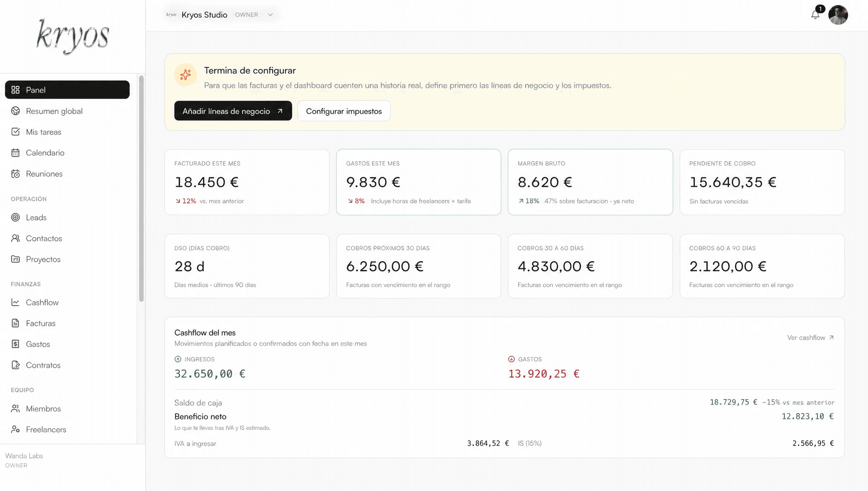868x491 pixels.
Task: Navigate to Calendario
Action: click(67, 153)
